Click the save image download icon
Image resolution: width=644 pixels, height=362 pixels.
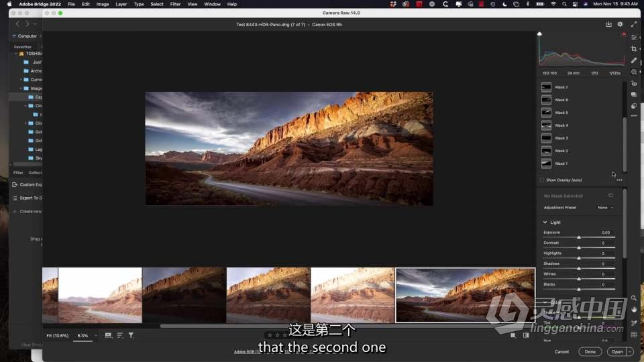[x=608, y=24]
